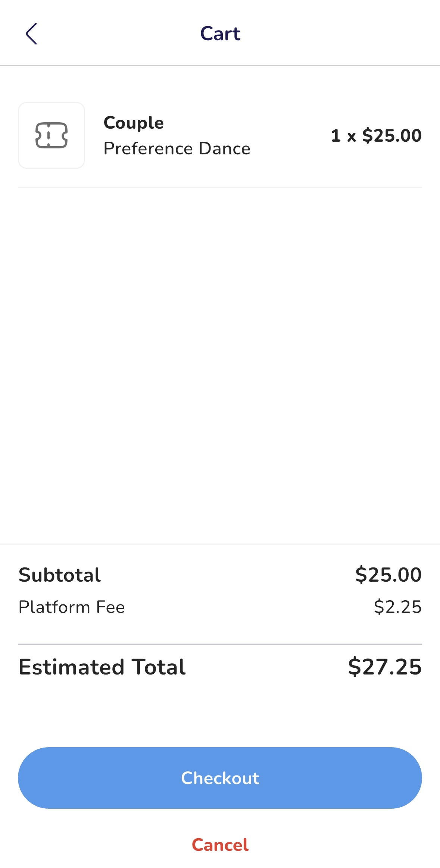Click the Cart page title
This screenshot has width=440, height=868.
(x=220, y=34)
